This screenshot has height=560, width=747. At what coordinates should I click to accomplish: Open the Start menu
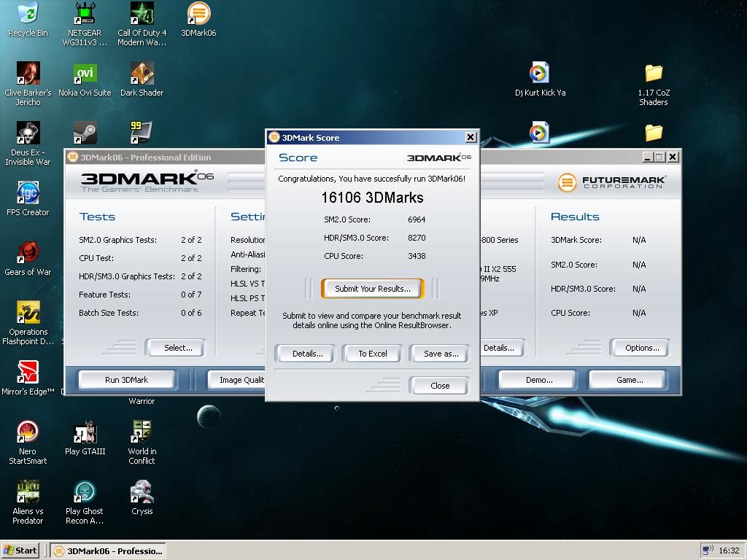pyautogui.click(x=20, y=551)
